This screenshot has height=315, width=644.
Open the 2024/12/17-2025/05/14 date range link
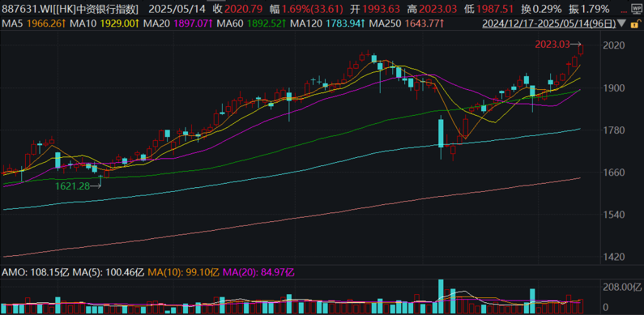(x=549, y=23)
